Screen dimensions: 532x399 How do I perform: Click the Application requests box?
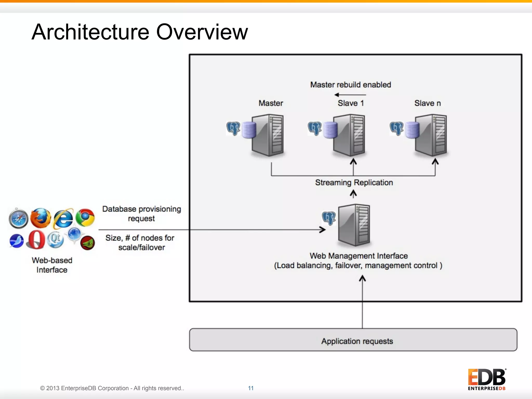[353, 340]
